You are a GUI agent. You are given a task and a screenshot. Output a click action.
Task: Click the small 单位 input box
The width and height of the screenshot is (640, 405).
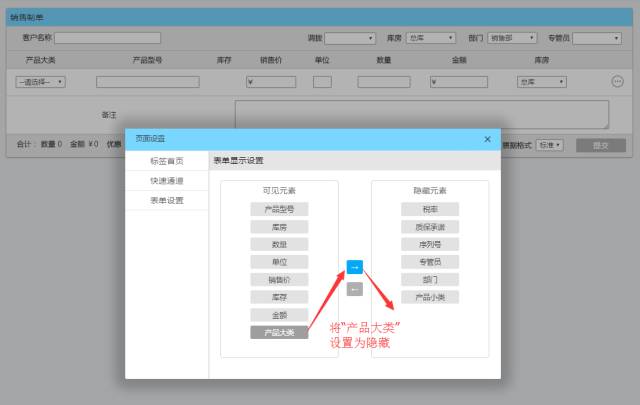click(x=322, y=82)
